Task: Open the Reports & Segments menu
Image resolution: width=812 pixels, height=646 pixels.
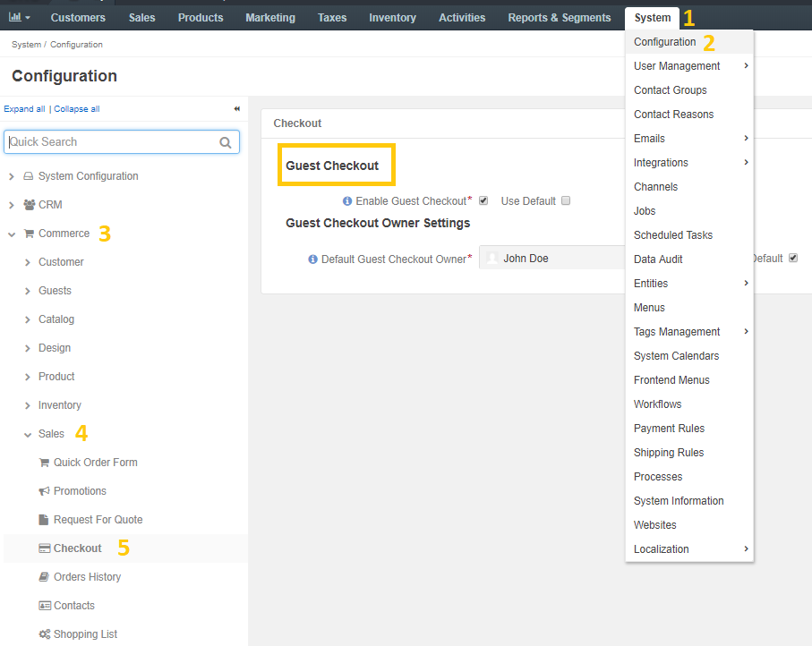Action: click(x=560, y=18)
